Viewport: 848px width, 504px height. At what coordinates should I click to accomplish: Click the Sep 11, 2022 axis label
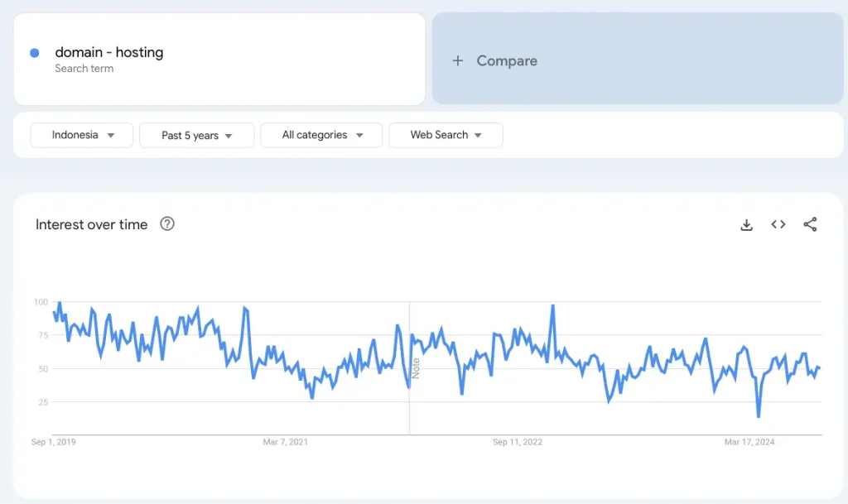coord(518,442)
